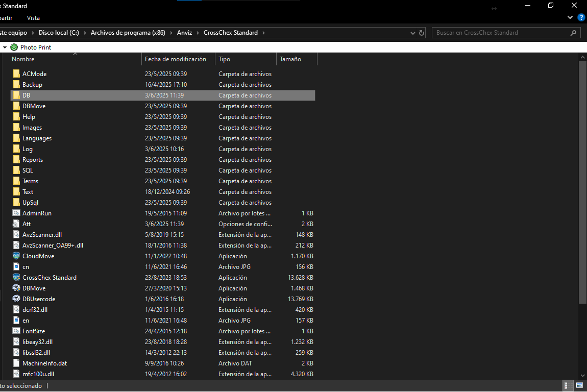Image resolution: width=587 pixels, height=392 pixels.
Task: Expand the ribbon with the chevron near Help
Action: [x=570, y=17]
